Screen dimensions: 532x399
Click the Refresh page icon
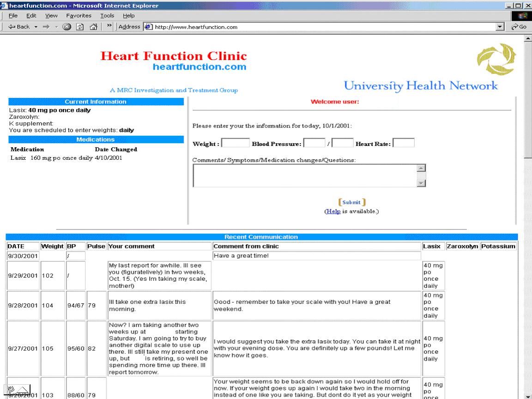(x=80, y=27)
